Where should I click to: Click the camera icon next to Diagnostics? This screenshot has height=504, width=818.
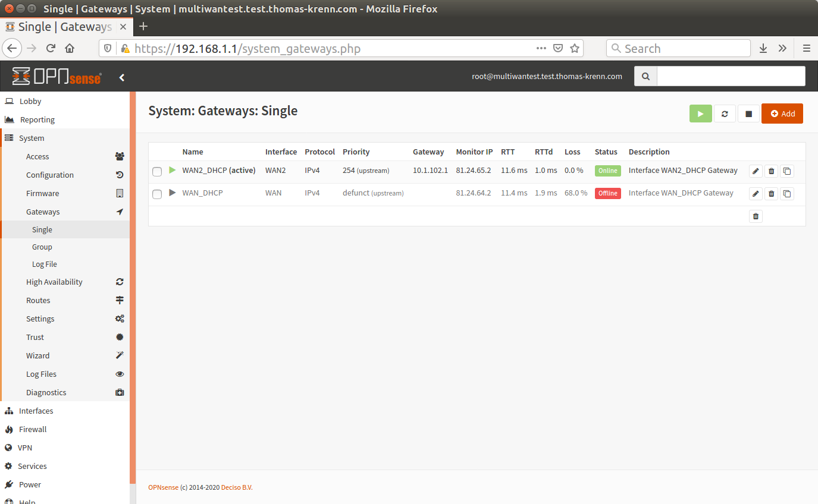(120, 392)
